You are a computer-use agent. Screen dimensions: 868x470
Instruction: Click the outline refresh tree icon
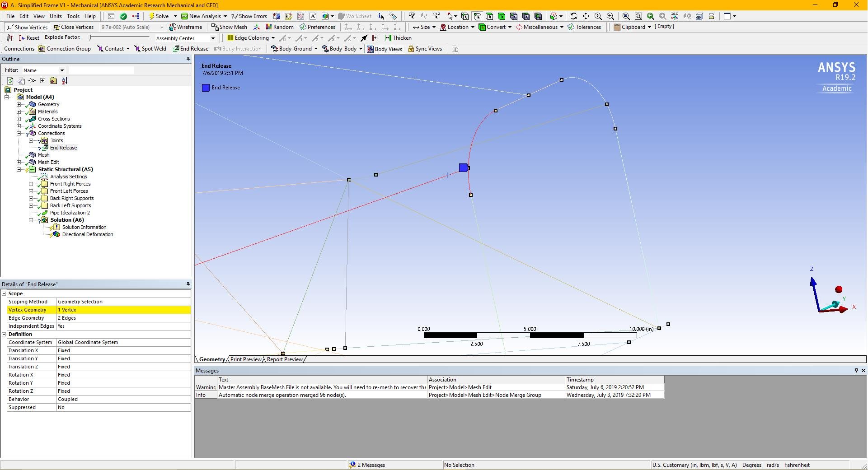(x=10, y=81)
